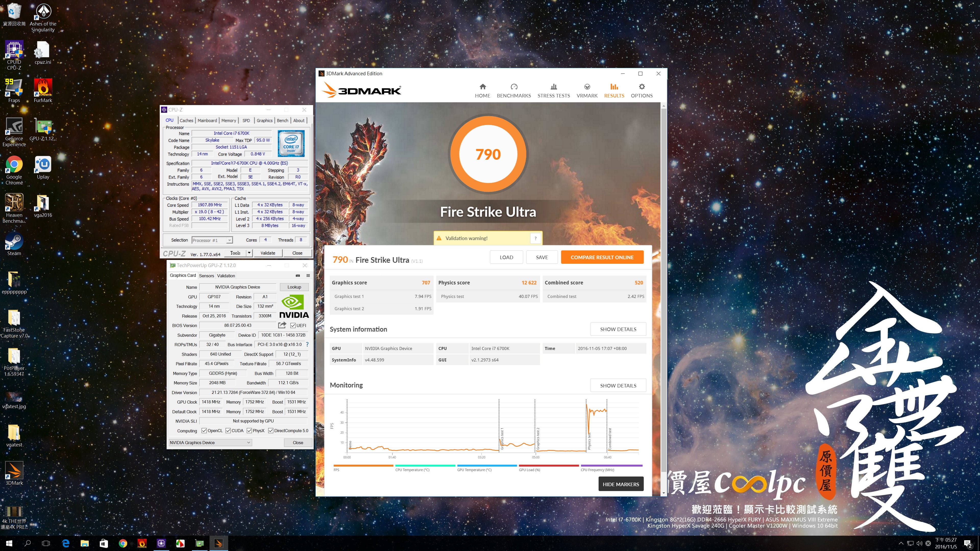This screenshot has width=980, height=551.
Task: Click the Validation warning banner
Action: (x=488, y=239)
